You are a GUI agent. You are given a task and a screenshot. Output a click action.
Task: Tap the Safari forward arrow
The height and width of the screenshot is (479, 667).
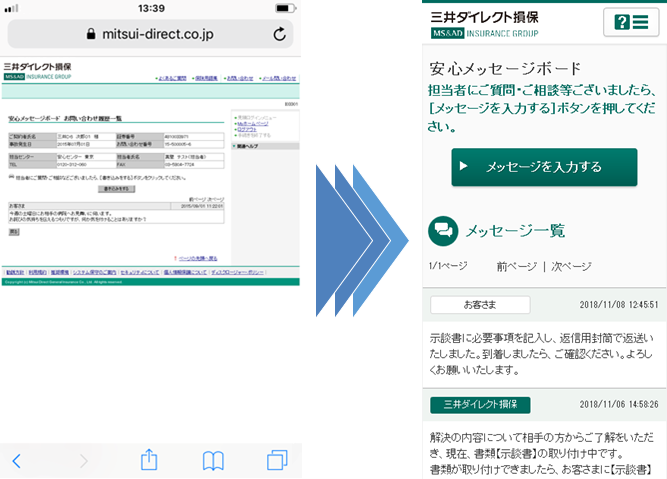[84, 461]
